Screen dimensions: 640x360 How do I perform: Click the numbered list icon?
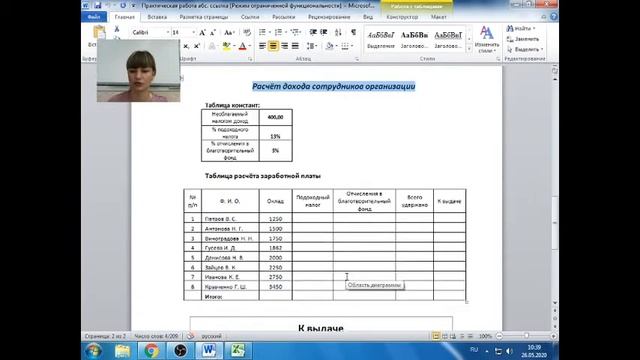pyautogui.click(x=279, y=32)
